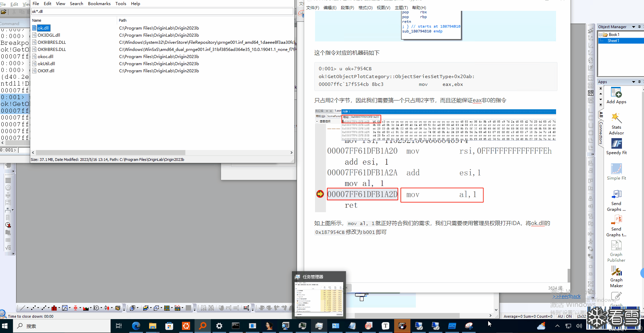Viewport: 644px width, 333px height.
Task: Select the Line + Symbol plot tool
Action: tap(44, 308)
